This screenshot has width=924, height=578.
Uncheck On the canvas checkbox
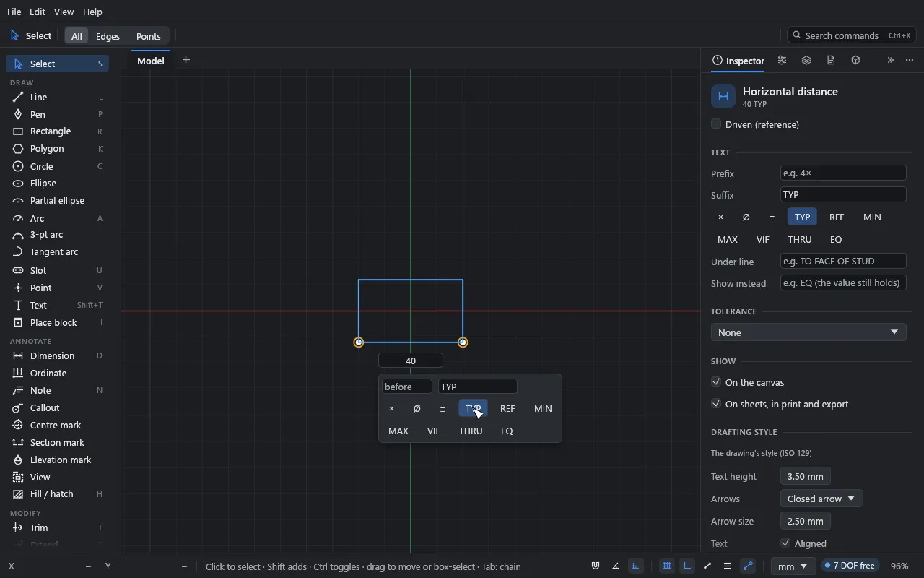coord(716,382)
